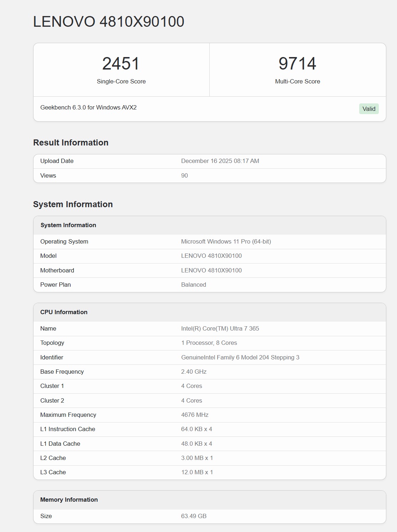
Task: Click the Memory Size 63.49 GB value
Action: (194, 516)
